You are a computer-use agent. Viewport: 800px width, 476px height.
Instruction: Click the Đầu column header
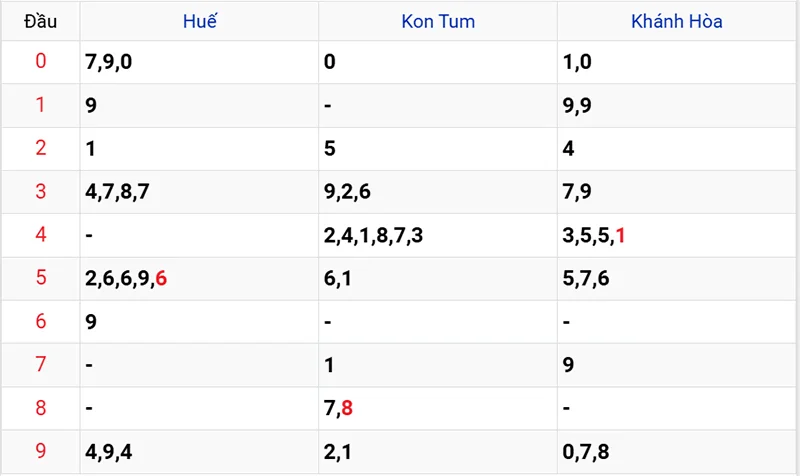(40, 21)
